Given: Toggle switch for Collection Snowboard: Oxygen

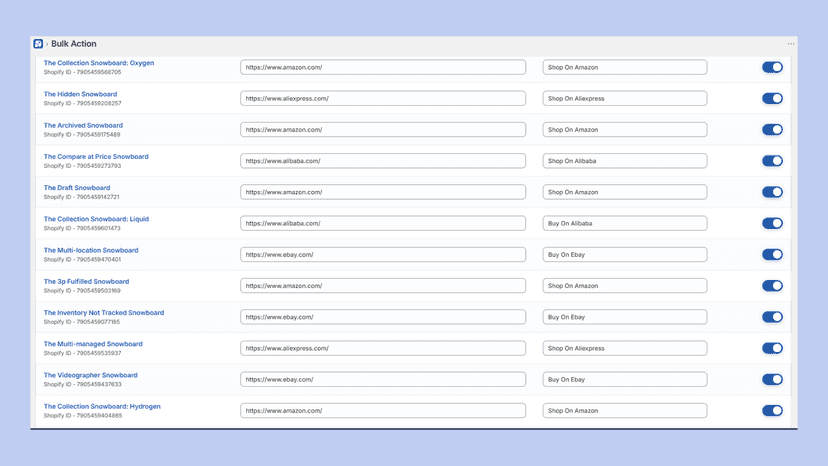Looking at the screenshot, I should click(772, 67).
